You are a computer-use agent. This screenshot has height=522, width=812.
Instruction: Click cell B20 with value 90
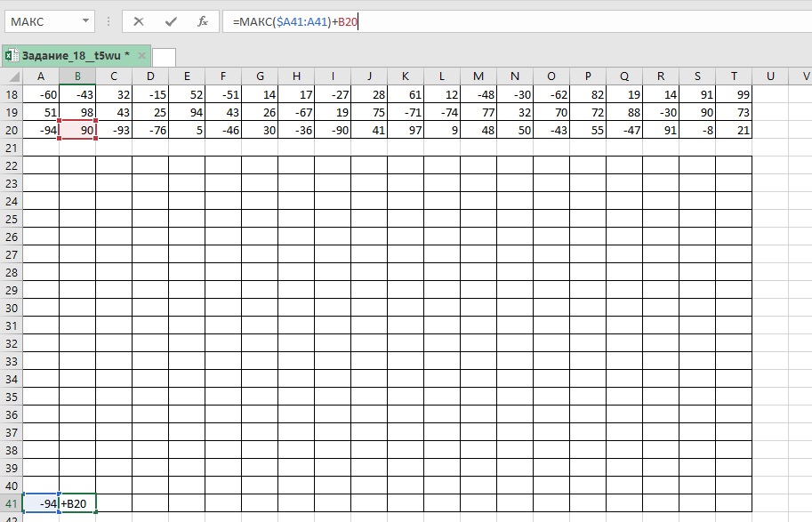(77, 130)
